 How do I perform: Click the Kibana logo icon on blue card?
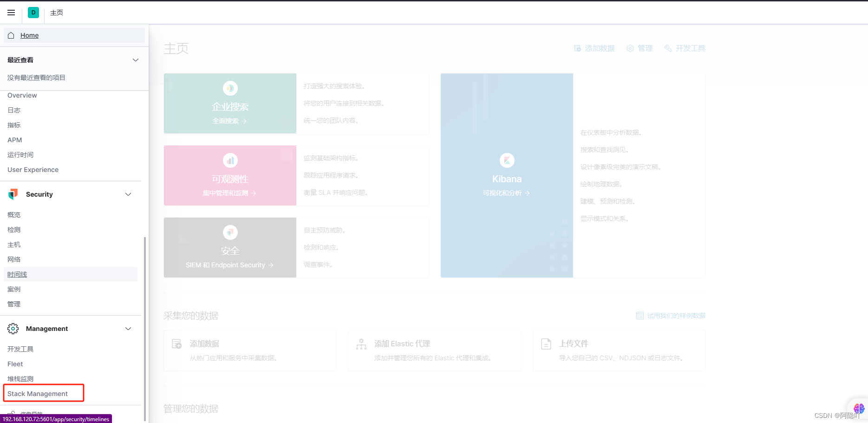(507, 160)
